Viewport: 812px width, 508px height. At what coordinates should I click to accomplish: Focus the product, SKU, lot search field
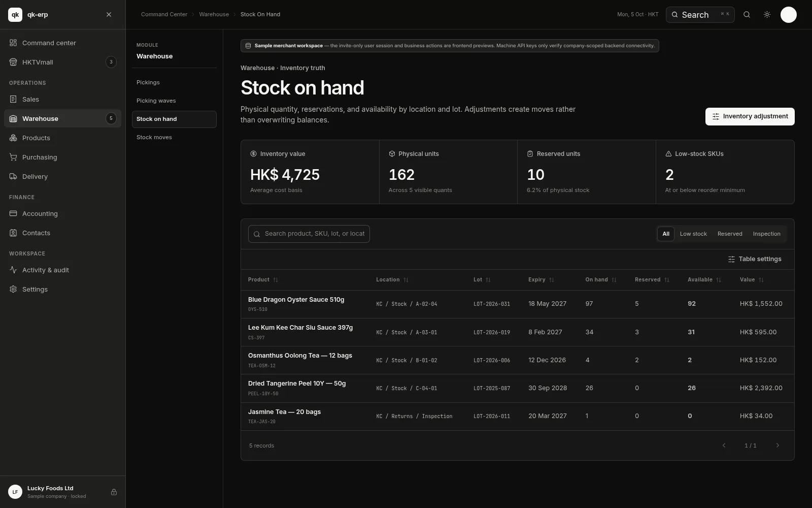(309, 234)
